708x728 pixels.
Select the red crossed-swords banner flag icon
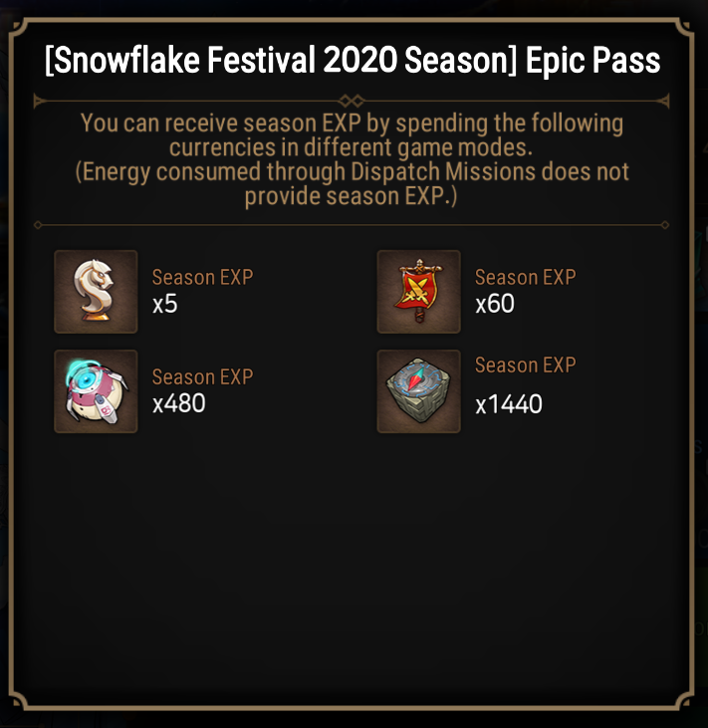(x=419, y=292)
